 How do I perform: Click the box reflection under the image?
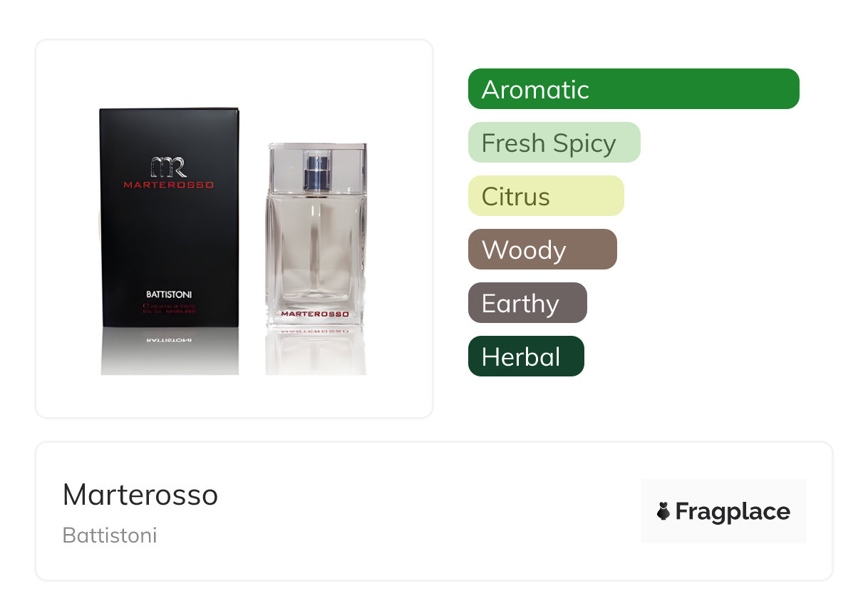169,352
